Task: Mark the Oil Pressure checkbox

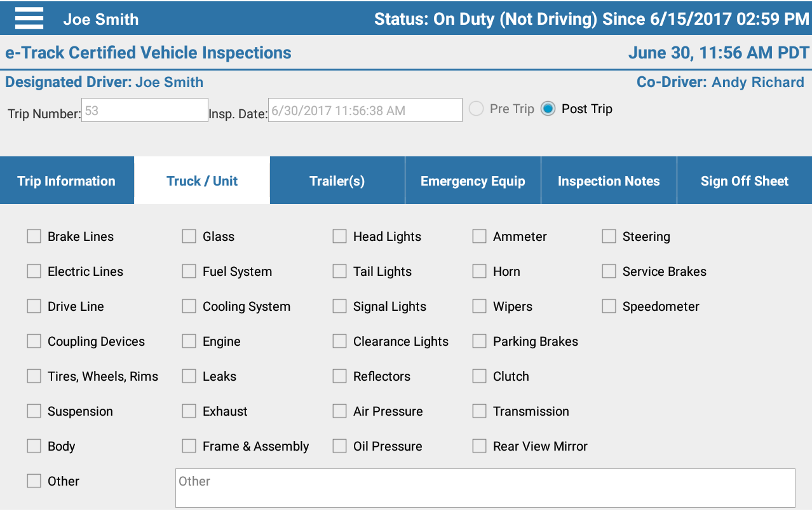Action: pos(340,446)
